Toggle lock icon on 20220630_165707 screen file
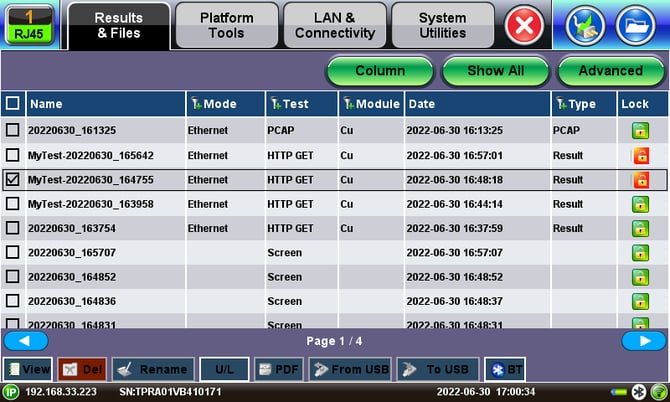Image resolution: width=670 pixels, height=402 pixels. 640,253
